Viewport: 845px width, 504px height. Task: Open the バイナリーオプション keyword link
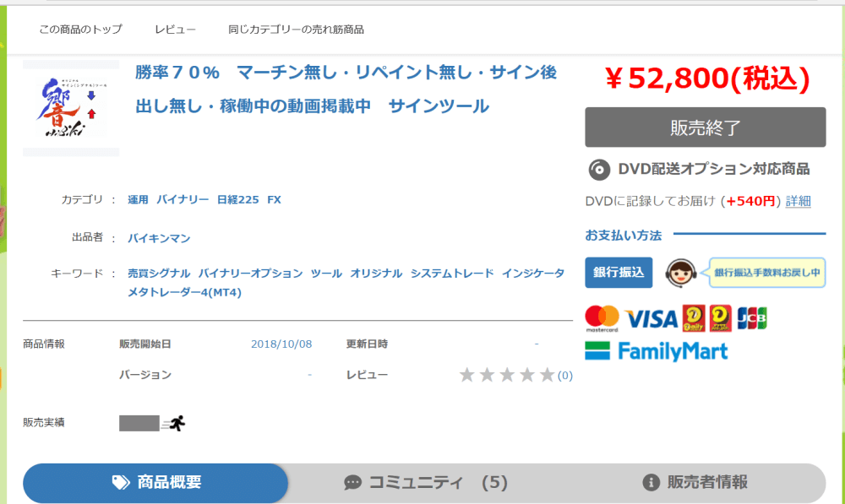click(251, 274)
